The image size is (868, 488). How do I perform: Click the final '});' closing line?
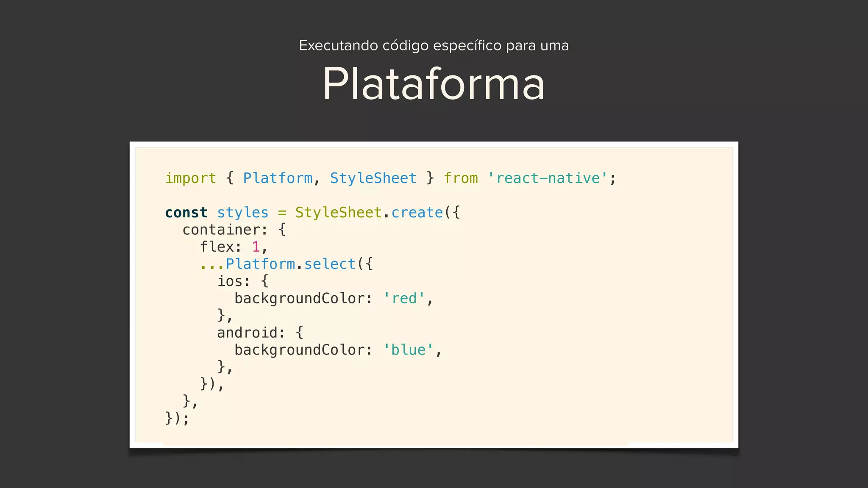(x=177, y=419)
